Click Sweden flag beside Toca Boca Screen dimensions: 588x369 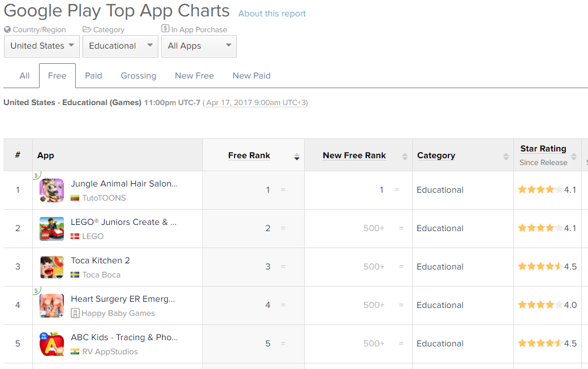pos(75,275)
